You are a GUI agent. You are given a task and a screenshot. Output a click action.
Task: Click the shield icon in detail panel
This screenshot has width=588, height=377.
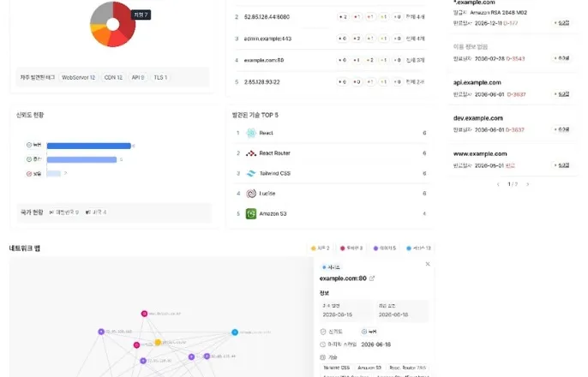[x=323, y=332]
